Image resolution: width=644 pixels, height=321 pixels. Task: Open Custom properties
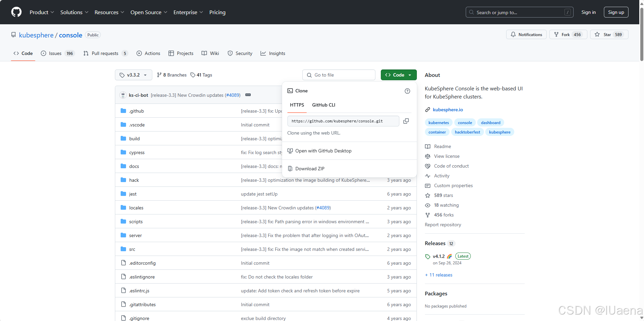coord(453,185)
